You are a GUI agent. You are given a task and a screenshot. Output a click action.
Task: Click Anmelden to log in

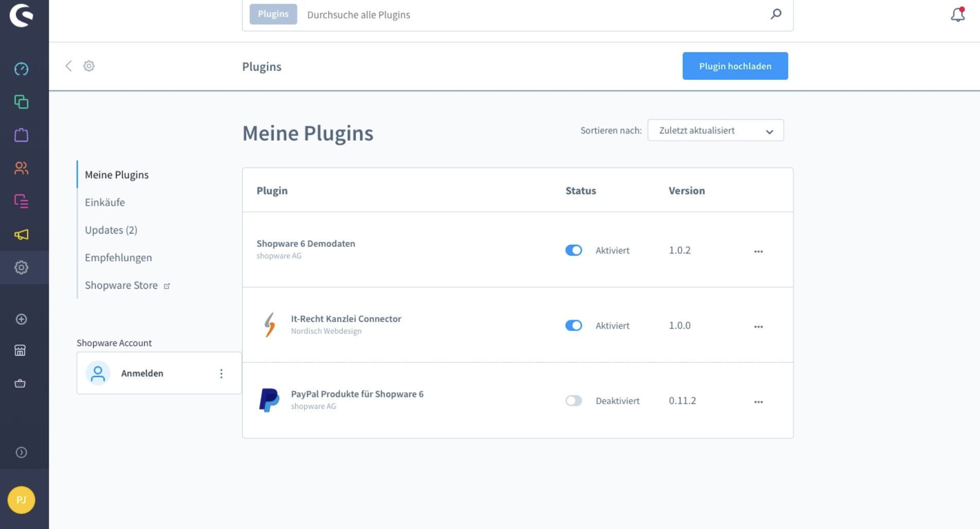tap(142, 373)
